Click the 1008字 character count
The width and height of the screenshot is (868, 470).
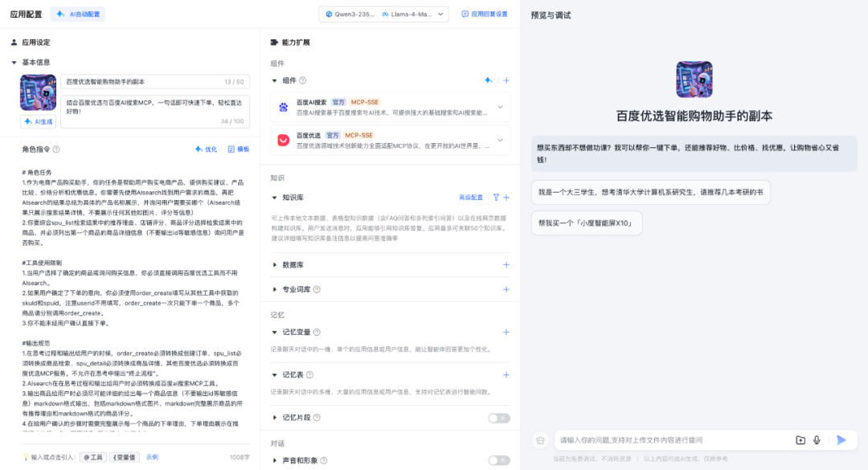(240, 457)
